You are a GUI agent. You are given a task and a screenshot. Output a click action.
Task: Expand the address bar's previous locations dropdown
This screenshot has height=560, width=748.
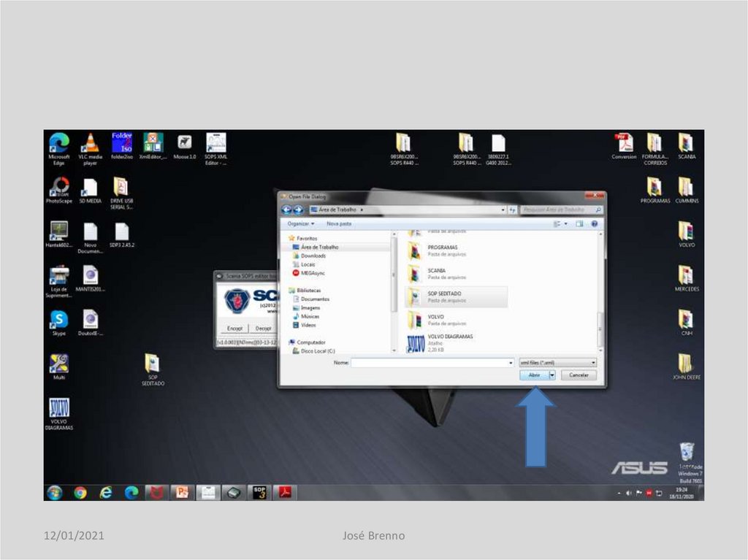(503, 210)
